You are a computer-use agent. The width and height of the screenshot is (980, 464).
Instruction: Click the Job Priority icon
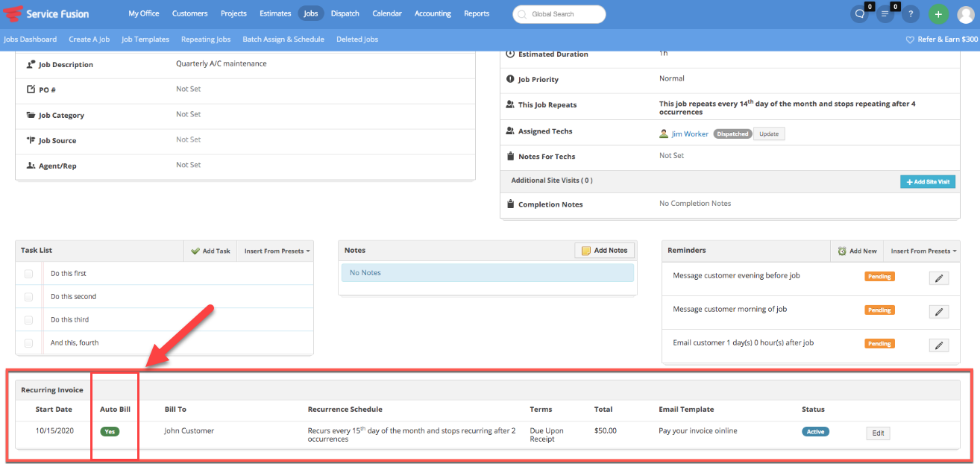(x=510, y=79)
